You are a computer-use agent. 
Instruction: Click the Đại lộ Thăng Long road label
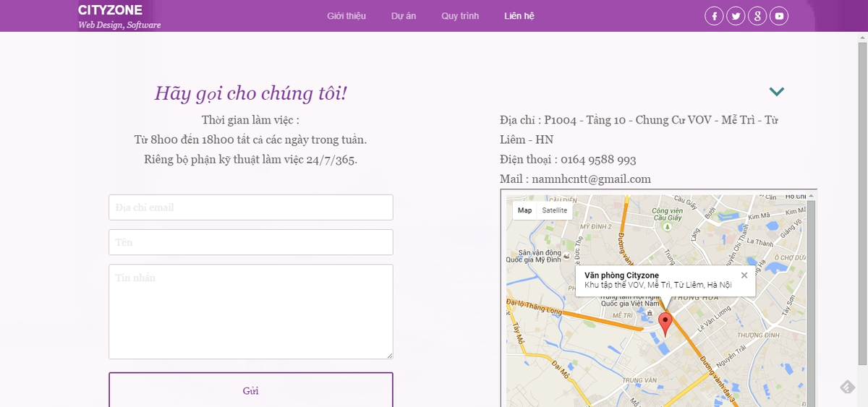click(x=535, y=307)
